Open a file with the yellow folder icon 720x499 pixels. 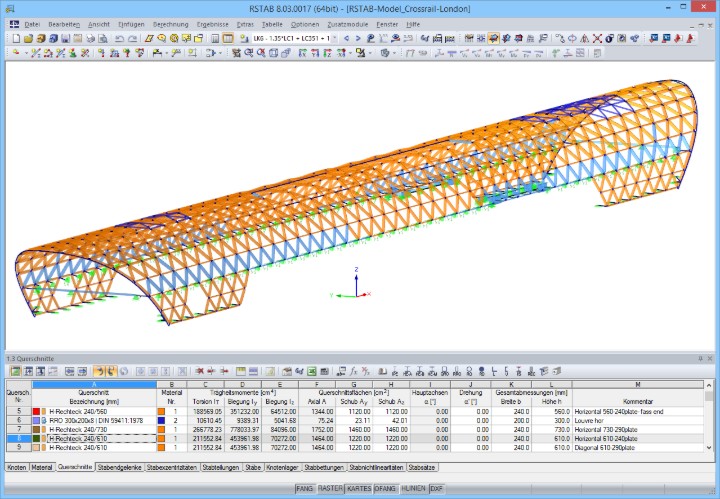(x=28, y=39)
